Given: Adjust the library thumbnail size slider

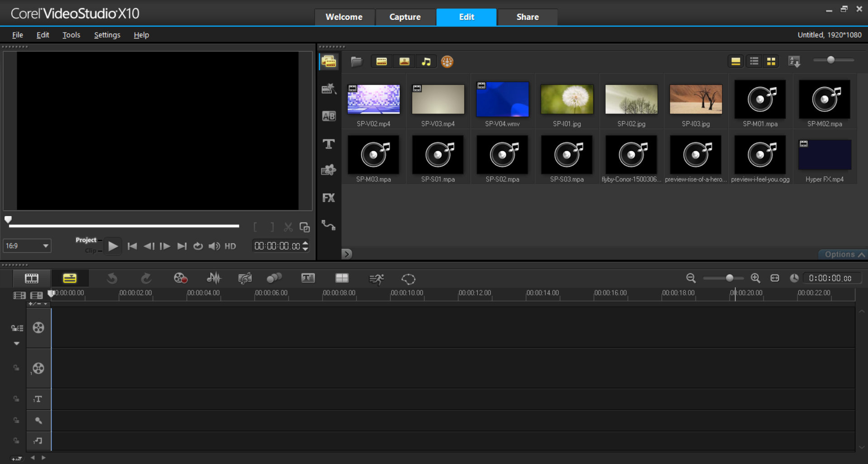Looking at the screenshot, I should (x=834, y=60).
